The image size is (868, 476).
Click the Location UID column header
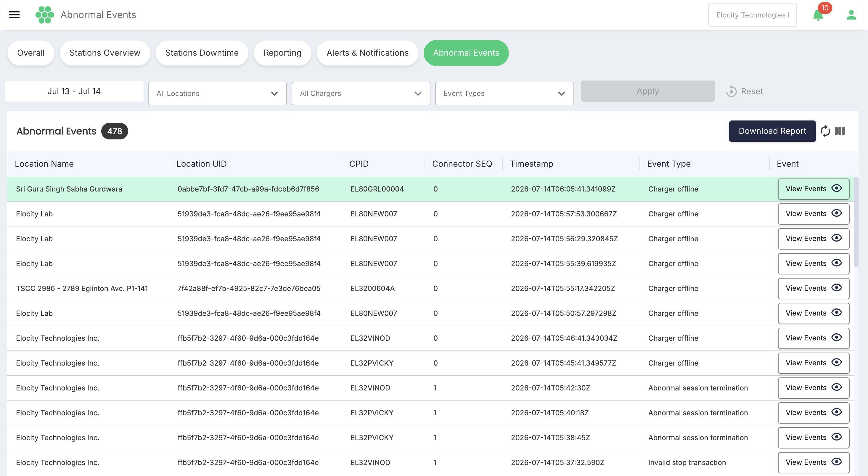(x=202, y=164)
